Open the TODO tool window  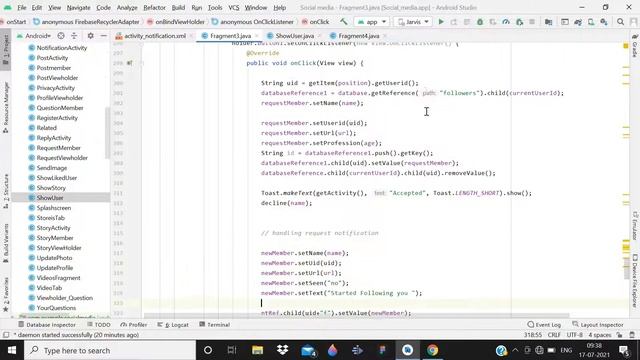(99, 324)
